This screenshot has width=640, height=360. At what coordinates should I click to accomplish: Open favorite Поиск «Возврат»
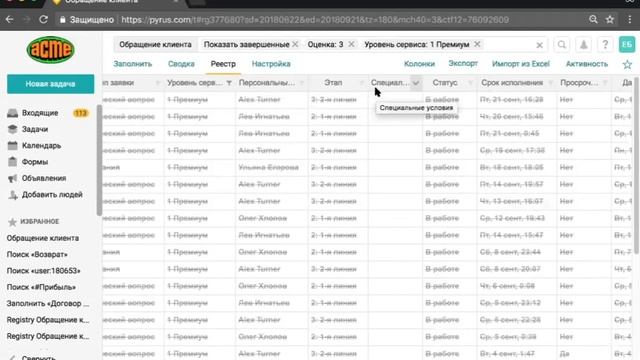tap(37, 254)
